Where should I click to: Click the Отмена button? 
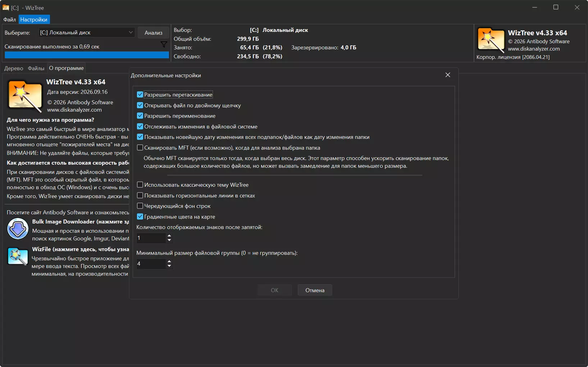coord(315,290)
